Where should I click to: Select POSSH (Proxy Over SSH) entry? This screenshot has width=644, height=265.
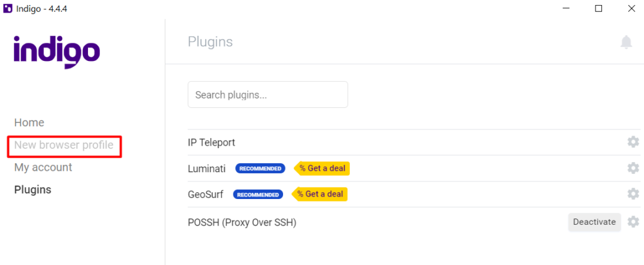(x=242, y=222)
